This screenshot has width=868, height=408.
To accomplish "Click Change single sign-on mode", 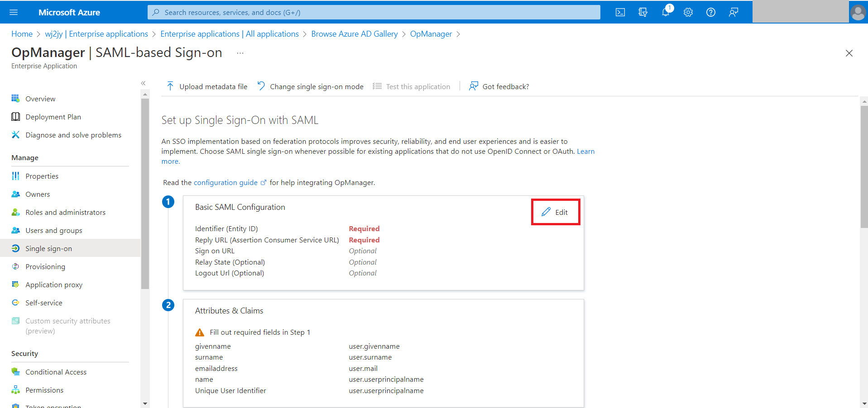I will pyautogui.click(x=311, y=86).
